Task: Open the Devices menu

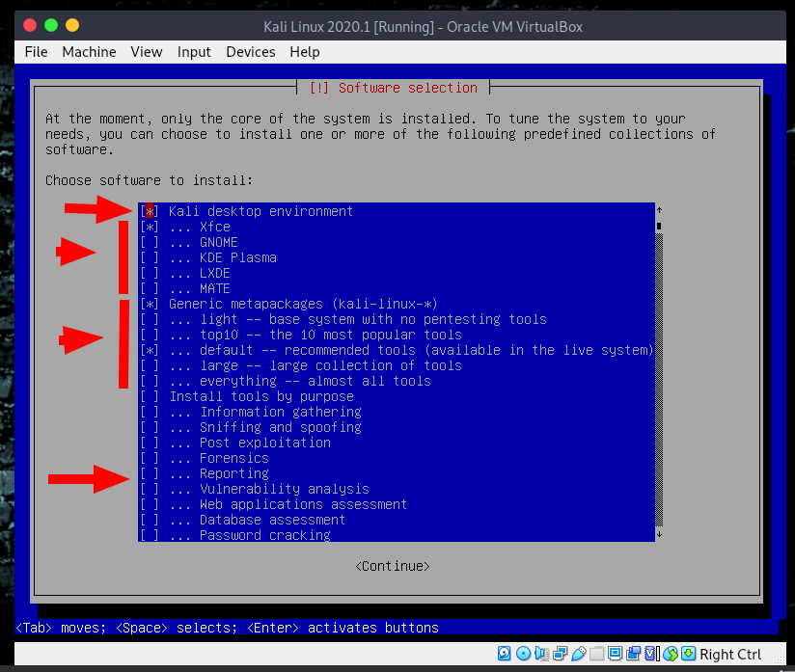Action: pyautogui.click(x=251, y=52)
